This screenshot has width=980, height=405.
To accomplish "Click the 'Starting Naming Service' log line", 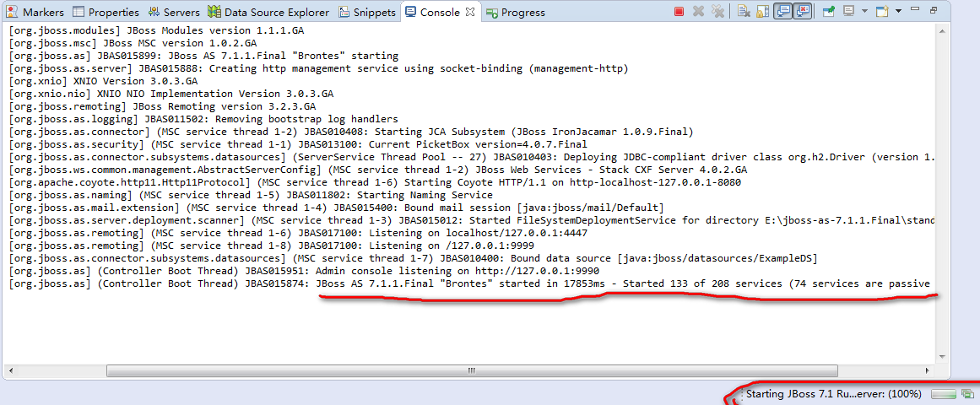I will (250, 195).
